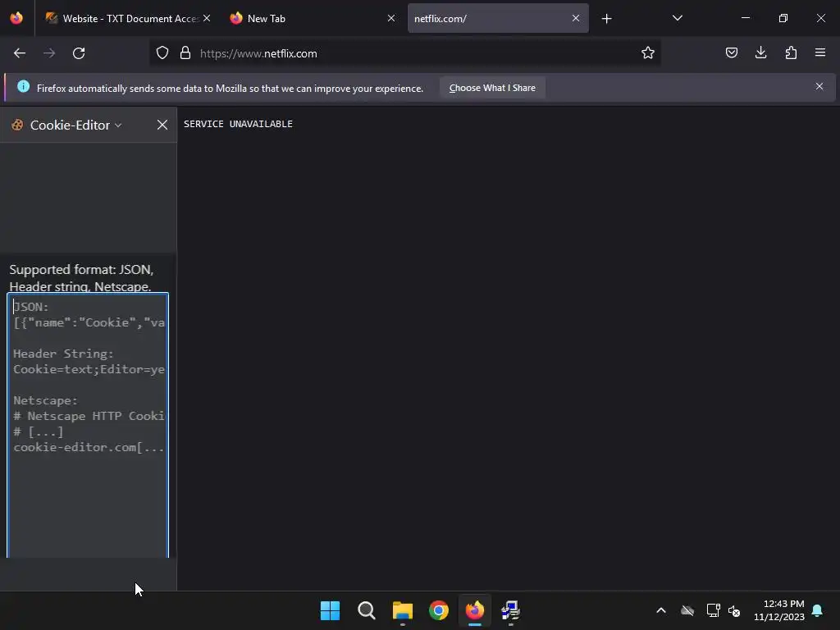Switch to the Website - TXT Document tab
The height and width of the screenshot is (630, 840).
(129, 18)
